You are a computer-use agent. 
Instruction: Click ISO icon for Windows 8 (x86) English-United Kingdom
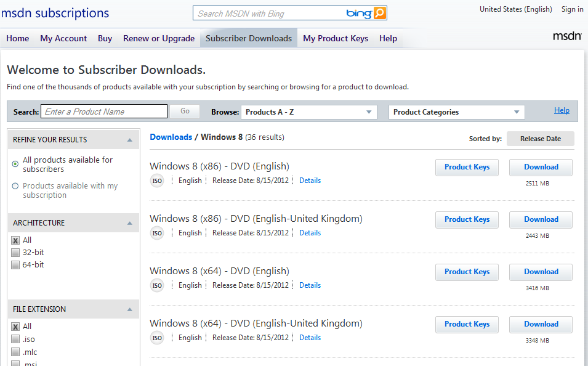(x=157, y=233)
